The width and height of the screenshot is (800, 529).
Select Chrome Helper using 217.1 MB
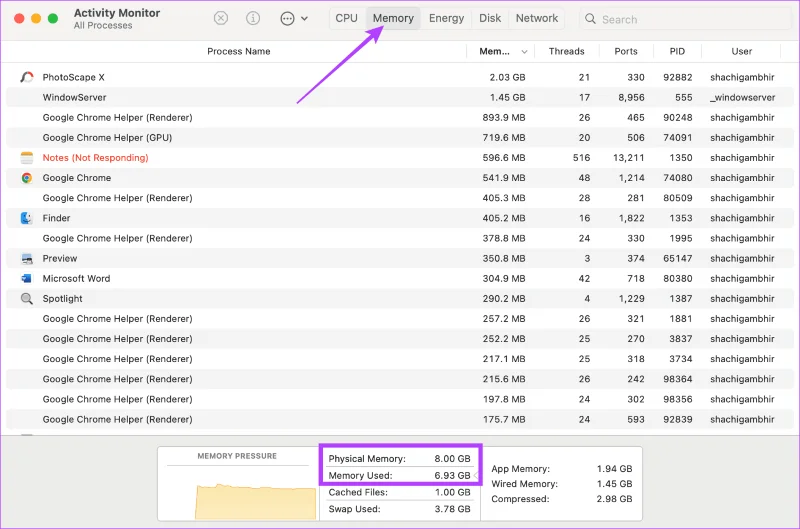pyautogui.click(x=400, y=359)
